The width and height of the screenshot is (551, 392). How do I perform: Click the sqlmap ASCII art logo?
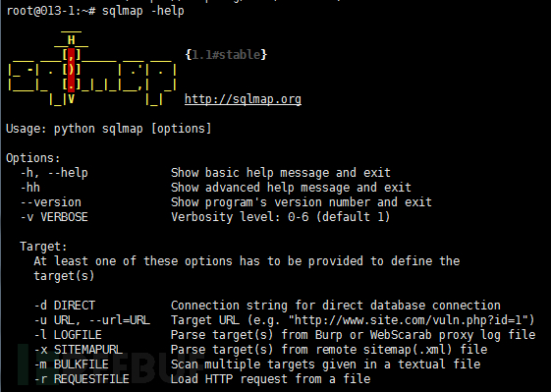click(x=91, y=69)
